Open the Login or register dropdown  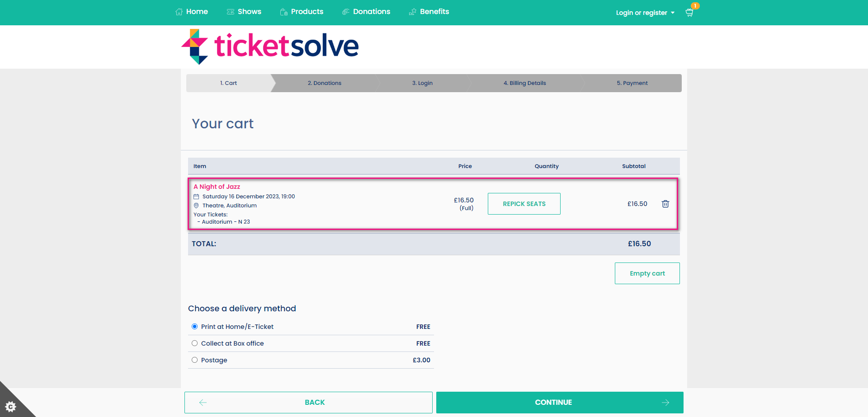tap(645, 13)
